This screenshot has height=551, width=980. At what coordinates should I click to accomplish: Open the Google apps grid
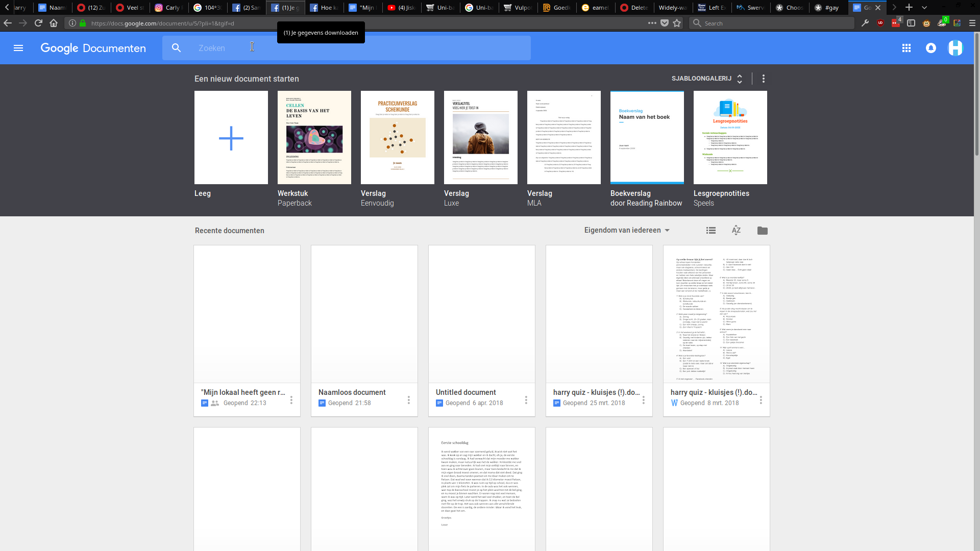pos(906,48)
